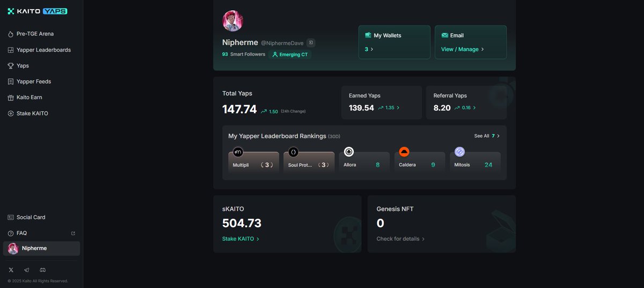Open Mitosis ranking card
Viewport: 644px width, 288px height.
[475, 163]
